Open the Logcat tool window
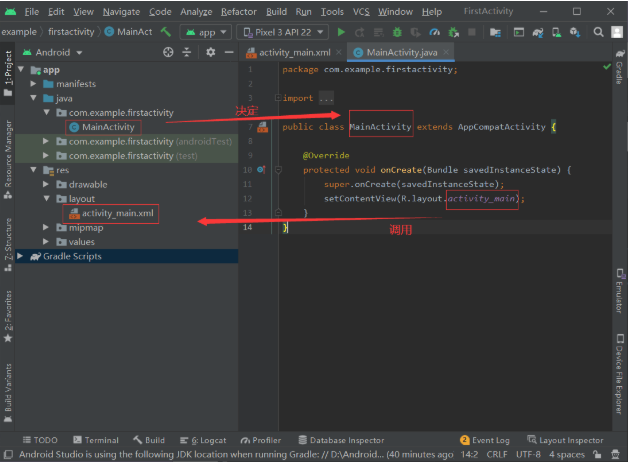Image resolution: width=629 pixels, height=463 pixels. click(x=203, y=440)
